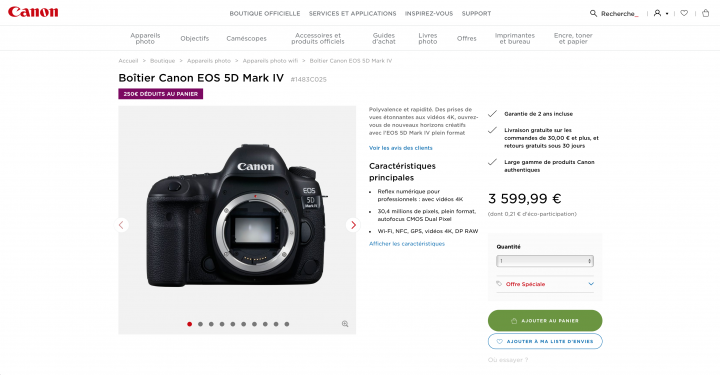Select the last carousel dot
The width and height of the screenshot is (720, 375).
[x=287, y=324]
